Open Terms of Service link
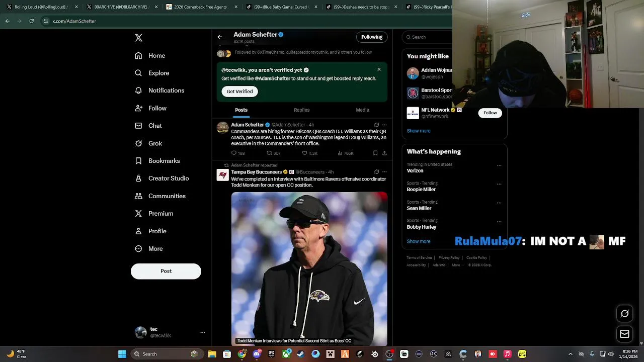This screenshot has width=644, height=362. pyautogui.click(x=419, y=258)
